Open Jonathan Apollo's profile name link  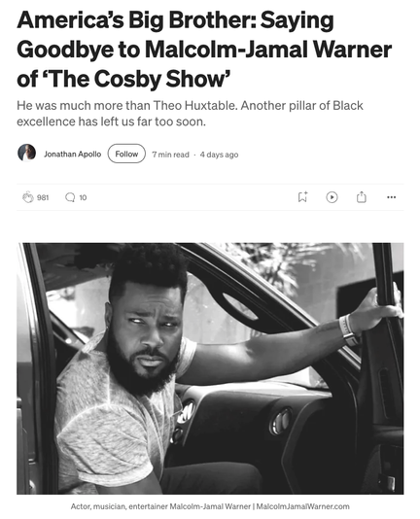point(73,154)
